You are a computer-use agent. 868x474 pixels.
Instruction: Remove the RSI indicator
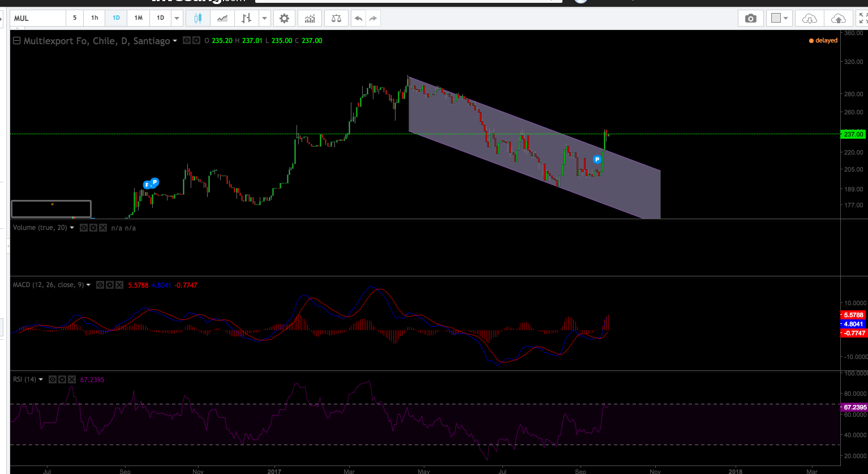point(72,379)
